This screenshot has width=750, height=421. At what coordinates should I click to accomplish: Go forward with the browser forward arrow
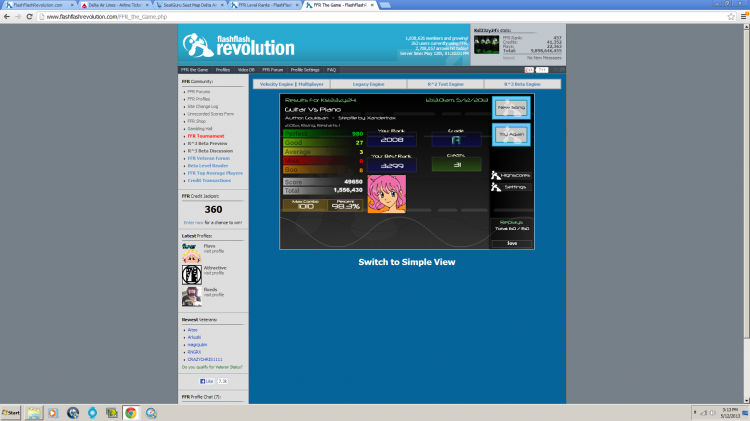coord(18,17)
